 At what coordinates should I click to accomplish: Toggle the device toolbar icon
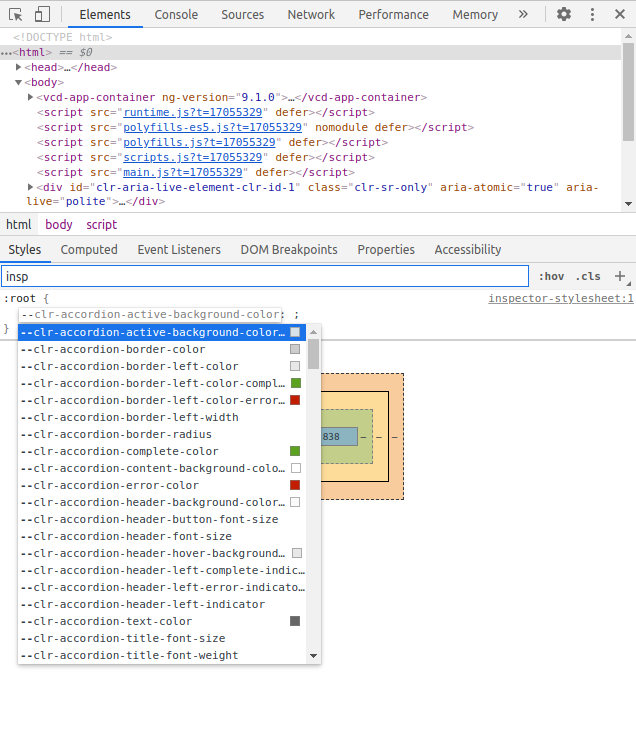point(42,15)
